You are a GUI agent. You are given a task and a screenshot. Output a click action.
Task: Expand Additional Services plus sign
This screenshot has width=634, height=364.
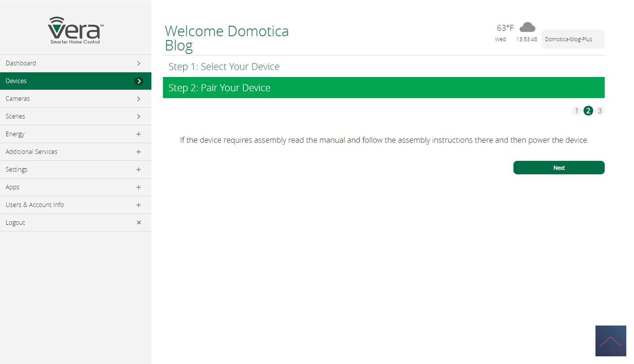click(x=139, y=152)
